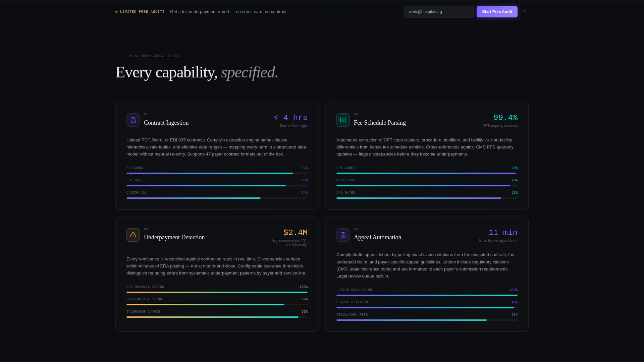The image size is (644, 362).
Task: Click the Contract Ingestion document icon
Action: (x=133, y=120)
